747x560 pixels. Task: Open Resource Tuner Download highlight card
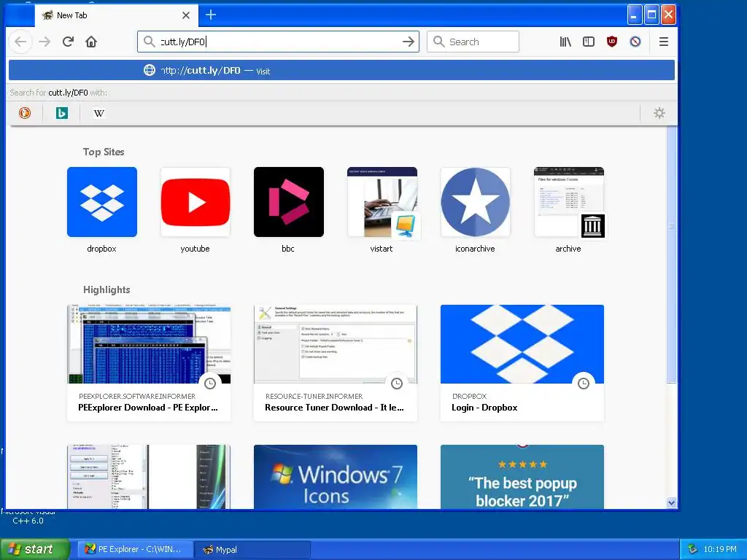[x=336, y=363]
